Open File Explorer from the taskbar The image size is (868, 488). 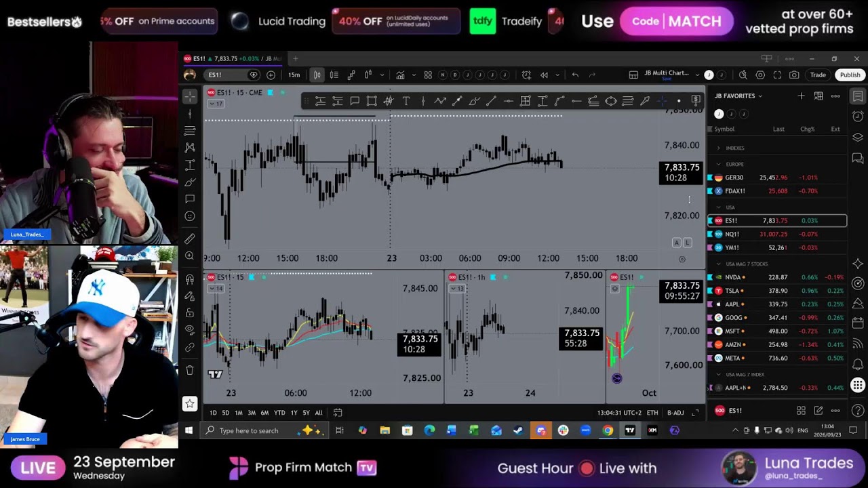click(384, 430)
